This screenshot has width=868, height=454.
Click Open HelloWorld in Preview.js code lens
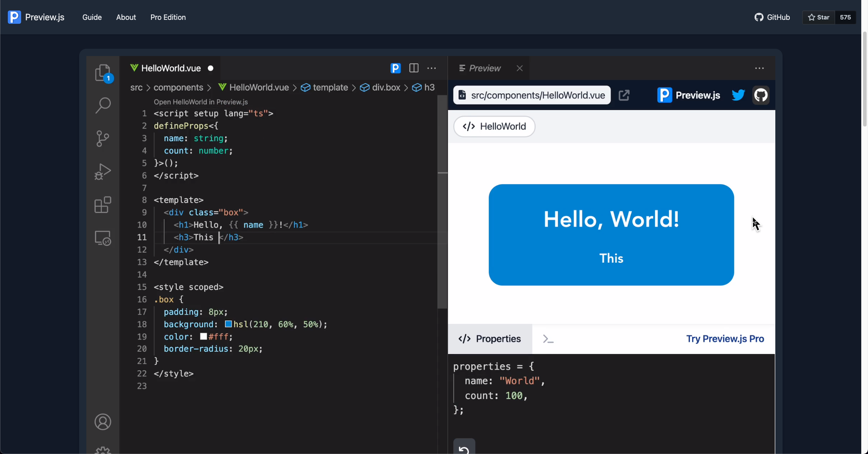[201, 102]
